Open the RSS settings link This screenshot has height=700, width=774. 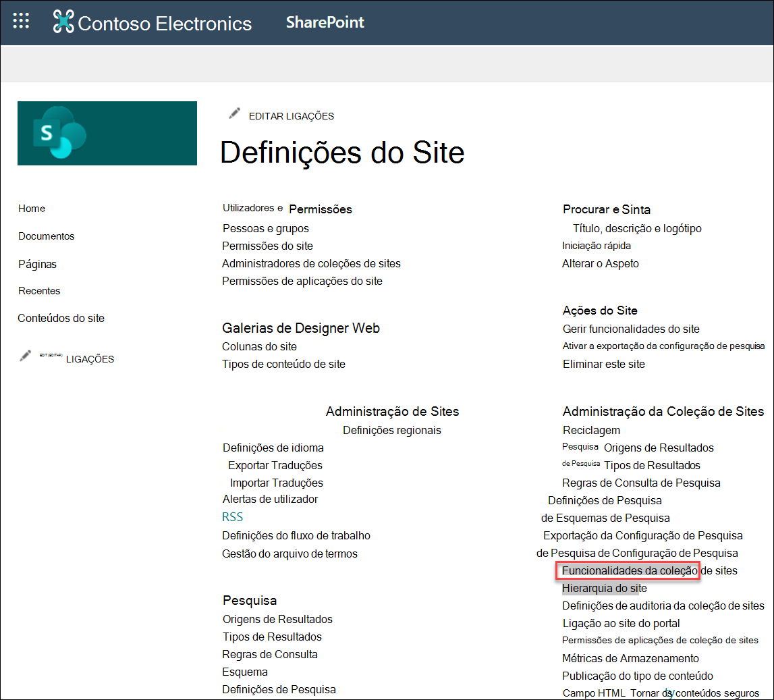coord(233,517)
